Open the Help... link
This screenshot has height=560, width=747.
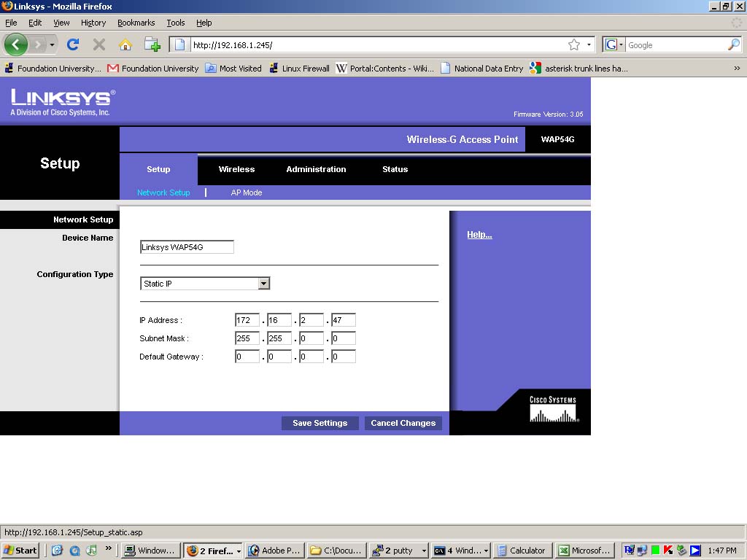[479, 234]
